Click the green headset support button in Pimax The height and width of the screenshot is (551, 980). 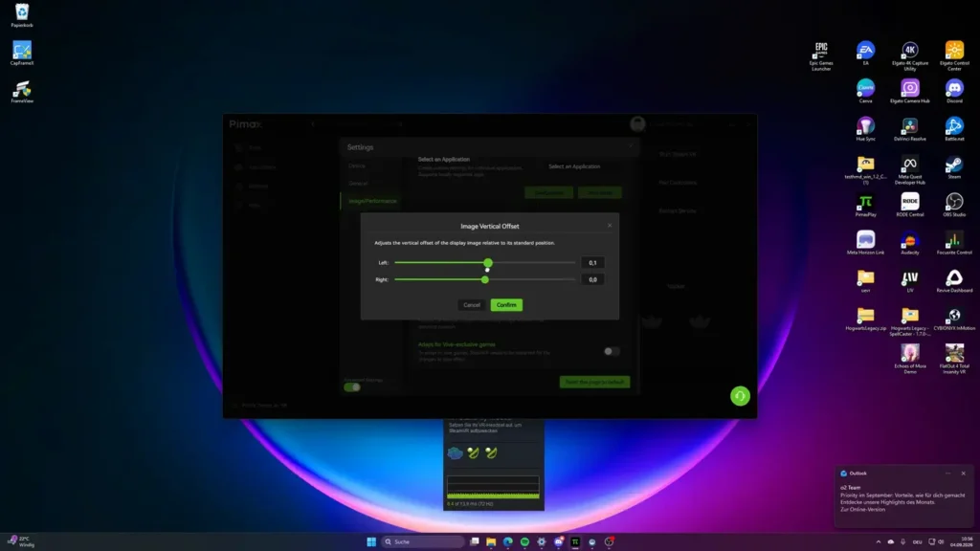[x=740, y=396]
